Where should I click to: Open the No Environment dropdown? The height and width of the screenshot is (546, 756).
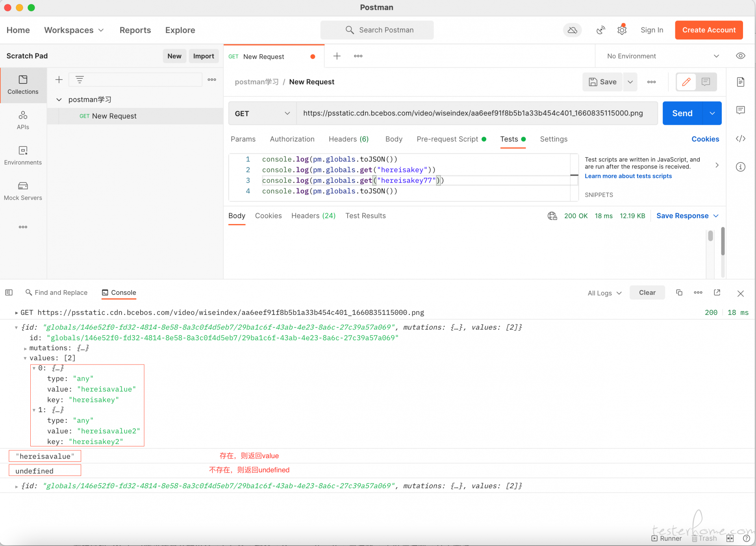pyautogui.click(x=663, y=56)
